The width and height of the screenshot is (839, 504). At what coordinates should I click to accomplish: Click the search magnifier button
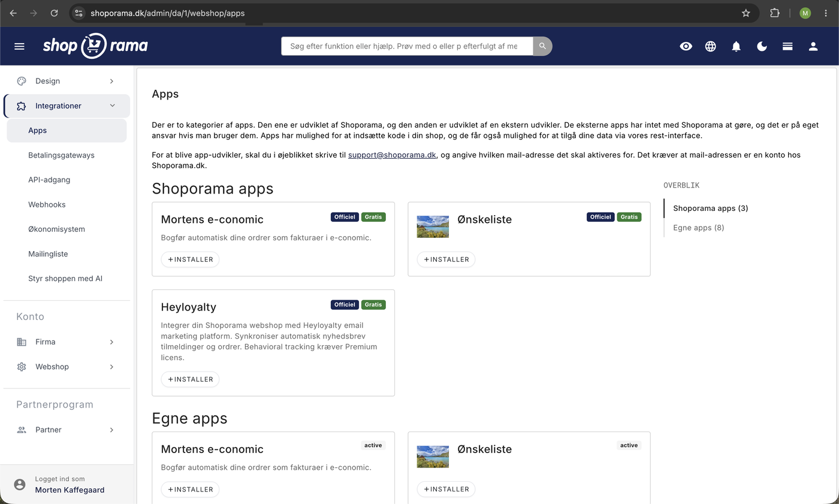point(542,46)
